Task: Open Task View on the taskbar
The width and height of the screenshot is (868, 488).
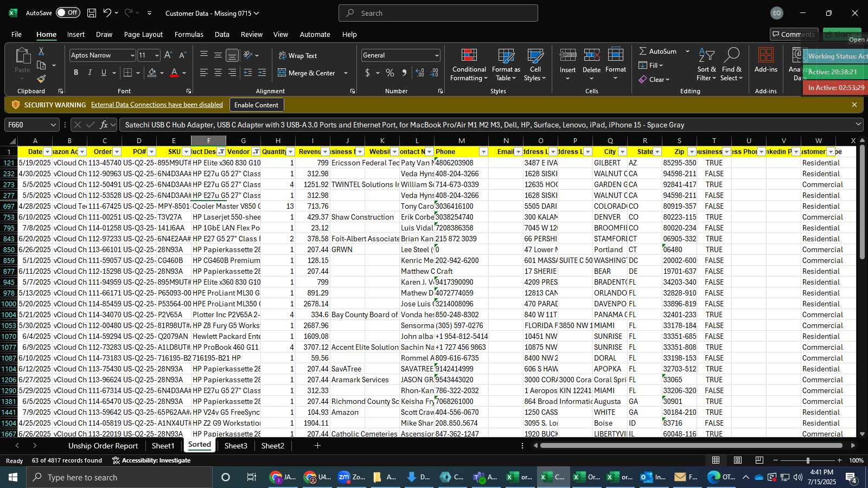Action: [251, 477]
